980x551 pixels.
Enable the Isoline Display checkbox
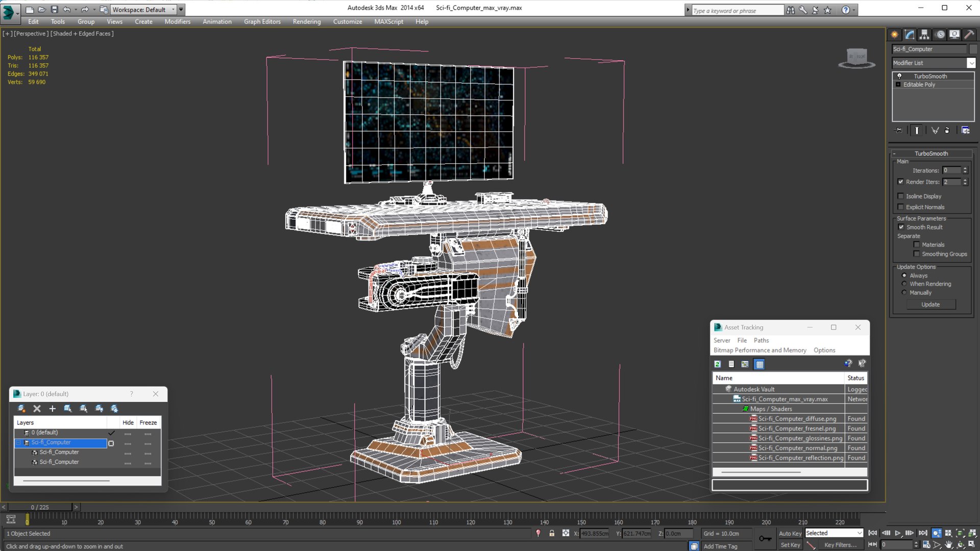point(901,196)
